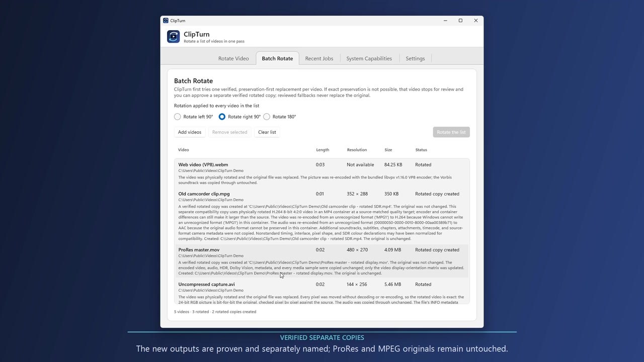The height and width of the screenshot is (362, 644).
Task: Maximize the ClipTurn window
Action: [x=460, y=21]
